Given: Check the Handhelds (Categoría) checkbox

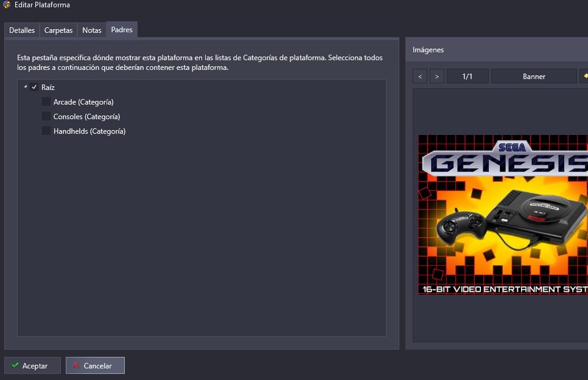Looking at the screenshot, I should pyautogui.click(x=46, y=131).
